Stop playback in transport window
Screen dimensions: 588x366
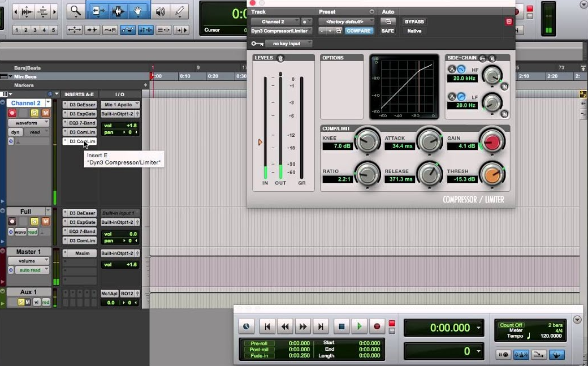tap(341, 326)
